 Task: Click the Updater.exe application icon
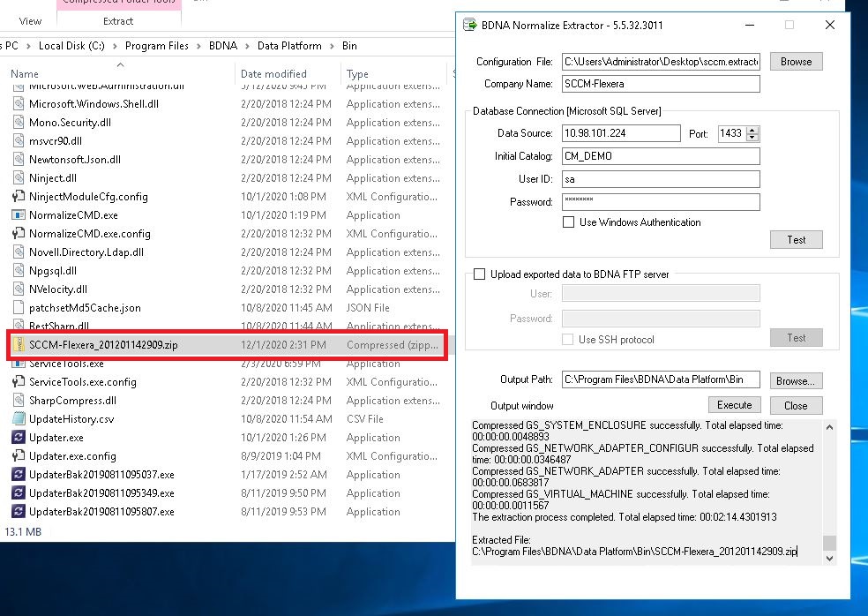[x=19, y=437]
